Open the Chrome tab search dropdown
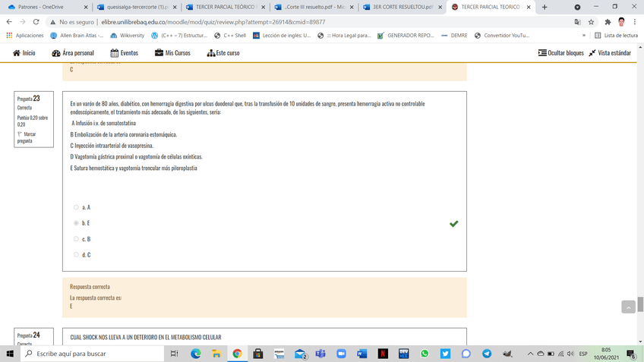This screenshot has height=362, width=644. tap(577, 7)
